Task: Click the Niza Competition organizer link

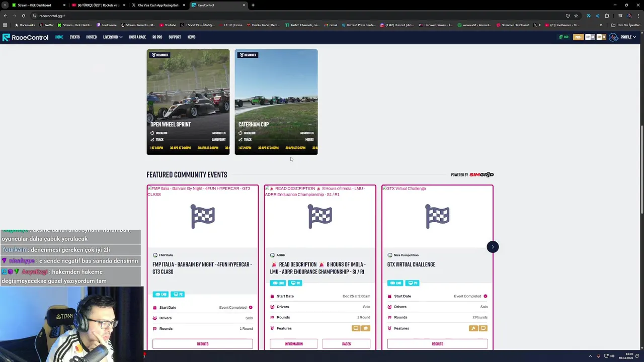Action: [403, 255]
